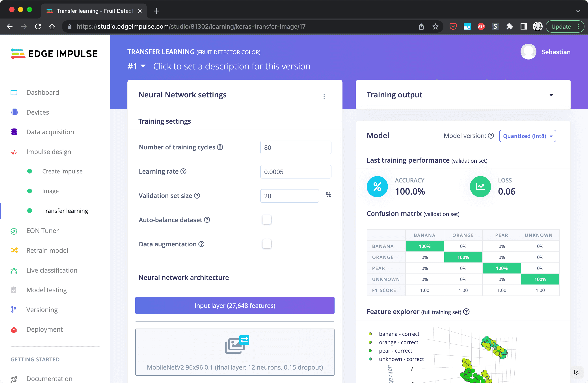This screenshot has height=383, width=588.
Task: Click the Versioning branch icon
Action: [14, 310]
